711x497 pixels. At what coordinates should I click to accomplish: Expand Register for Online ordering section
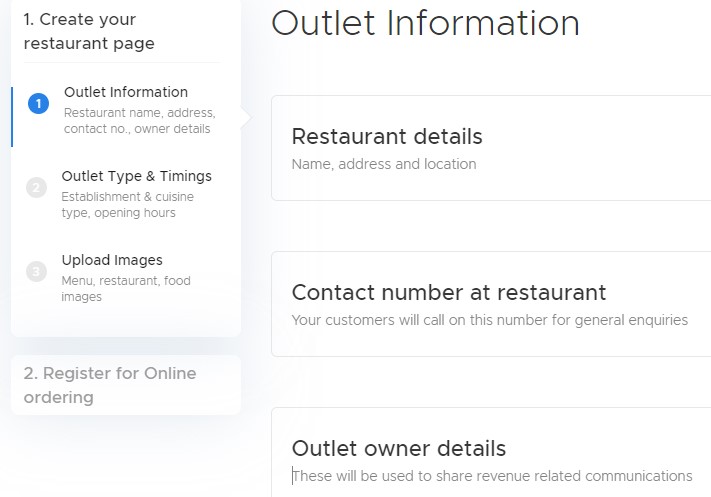pyautogui.click(x=126, y=385)
